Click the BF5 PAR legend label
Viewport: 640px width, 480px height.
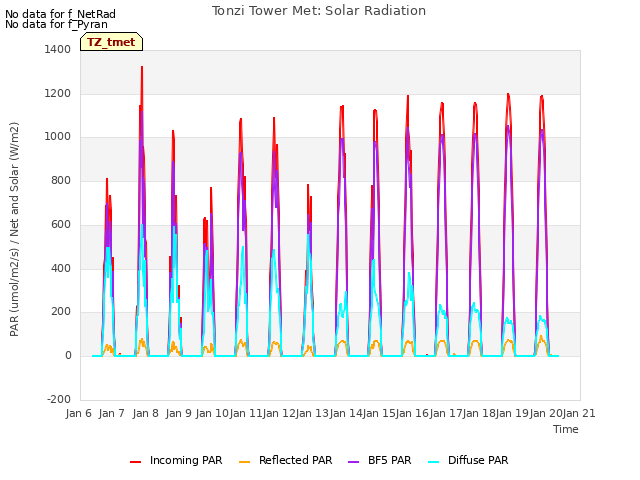[389, 460]
